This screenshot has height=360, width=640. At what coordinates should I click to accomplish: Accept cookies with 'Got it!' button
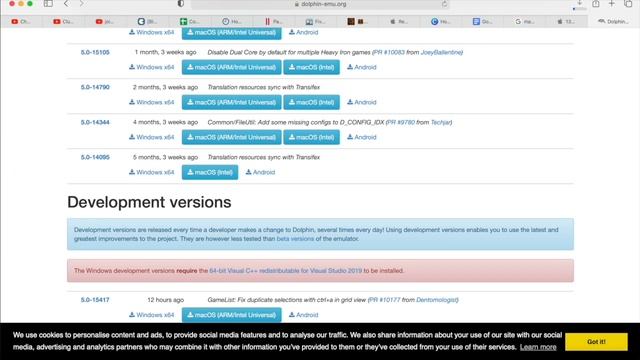(596, 342)
